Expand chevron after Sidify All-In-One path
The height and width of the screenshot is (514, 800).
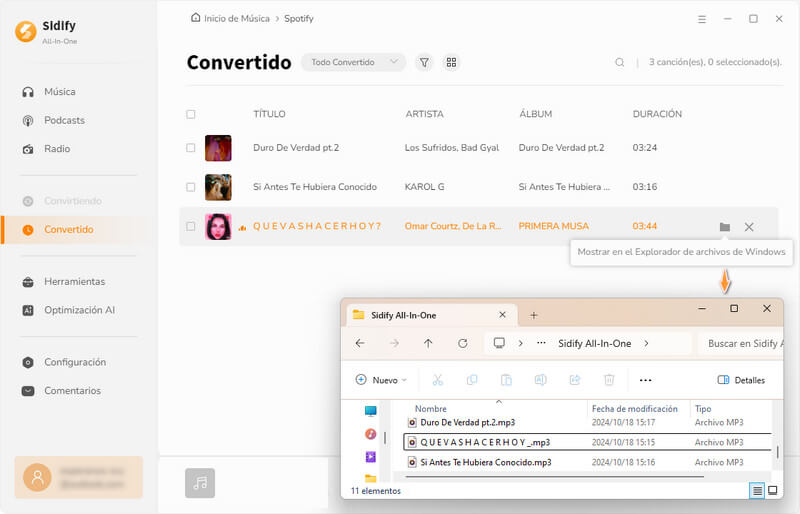coord(646,344)
